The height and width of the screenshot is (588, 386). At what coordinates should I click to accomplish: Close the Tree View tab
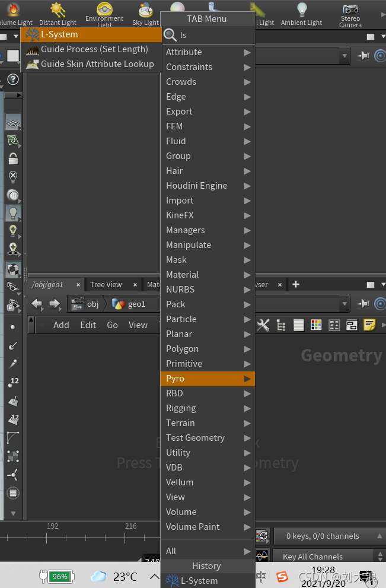135,285
